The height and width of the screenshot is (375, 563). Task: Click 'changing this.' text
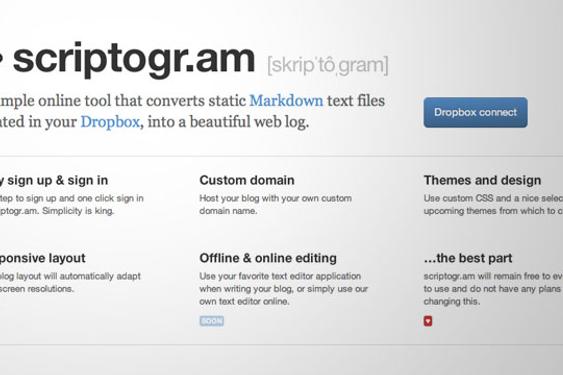coord(451,301)
